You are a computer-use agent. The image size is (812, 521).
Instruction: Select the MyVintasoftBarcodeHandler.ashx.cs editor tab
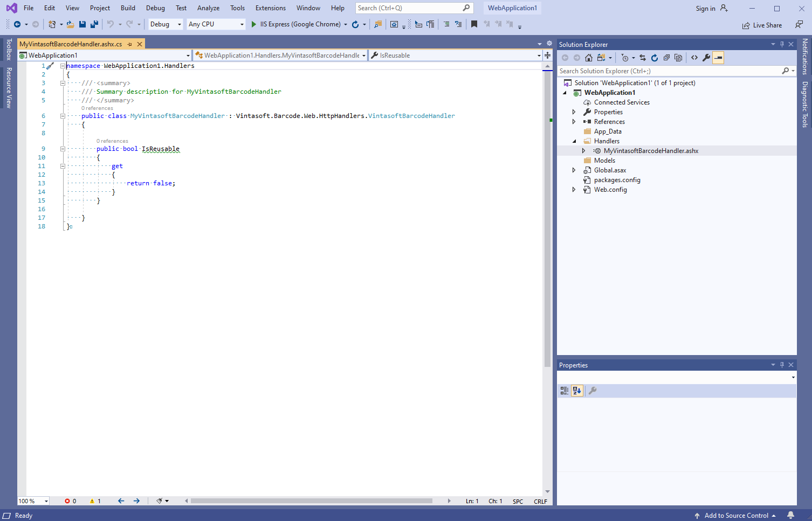coord(71,44)
